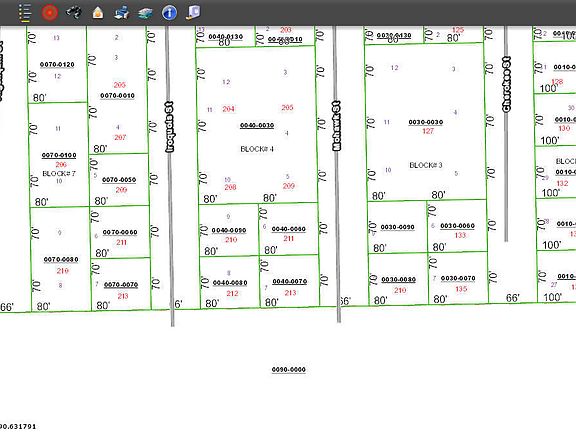Open the map layers stack icon
Image resolution: width=576 pixels, height=432 pixels.
(145, 14)
